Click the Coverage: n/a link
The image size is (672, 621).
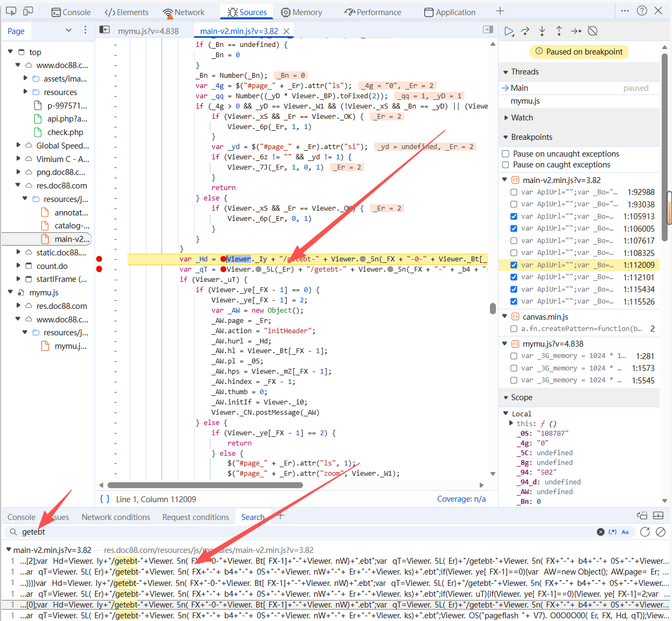click(x=461, y=499)
